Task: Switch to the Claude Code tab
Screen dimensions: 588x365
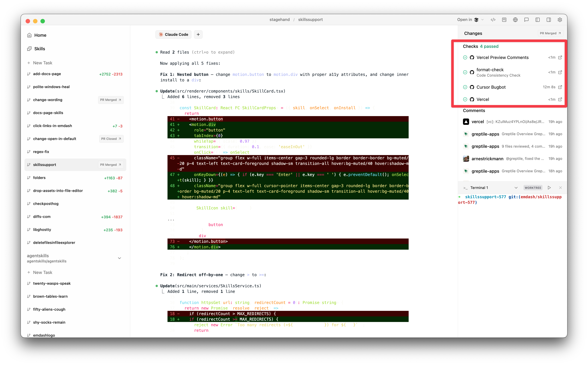Action: pyautogui.click(x=173, y=34)
